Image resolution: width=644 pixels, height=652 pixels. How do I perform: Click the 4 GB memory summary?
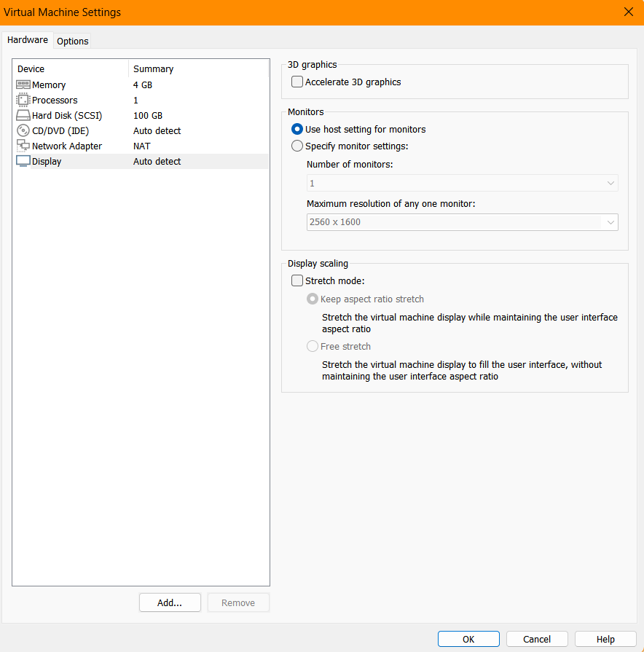pos(143,85)
